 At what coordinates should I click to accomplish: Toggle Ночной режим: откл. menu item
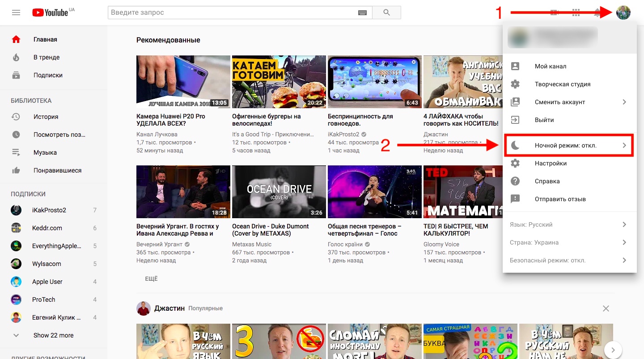pos(570,145)
